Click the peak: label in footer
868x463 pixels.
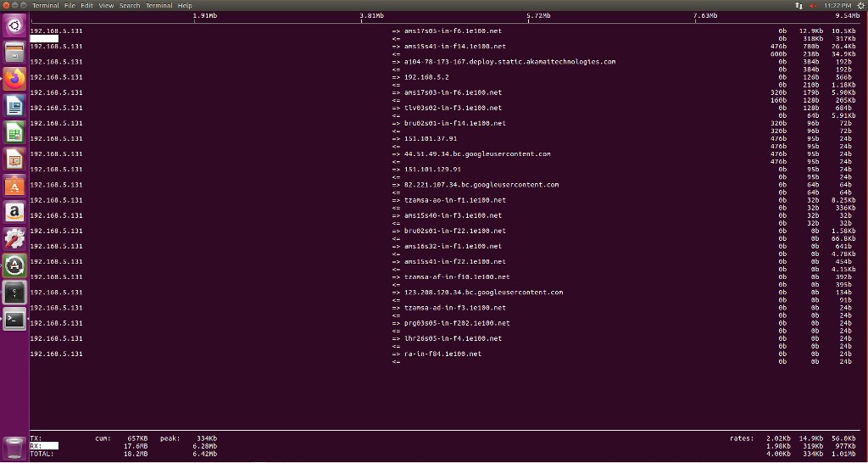[170, 438]
